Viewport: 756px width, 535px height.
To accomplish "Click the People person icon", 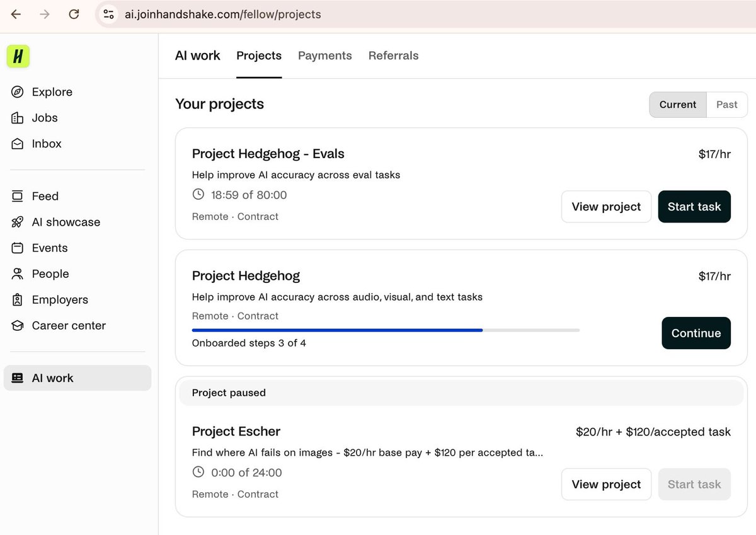I will (18, 273).
